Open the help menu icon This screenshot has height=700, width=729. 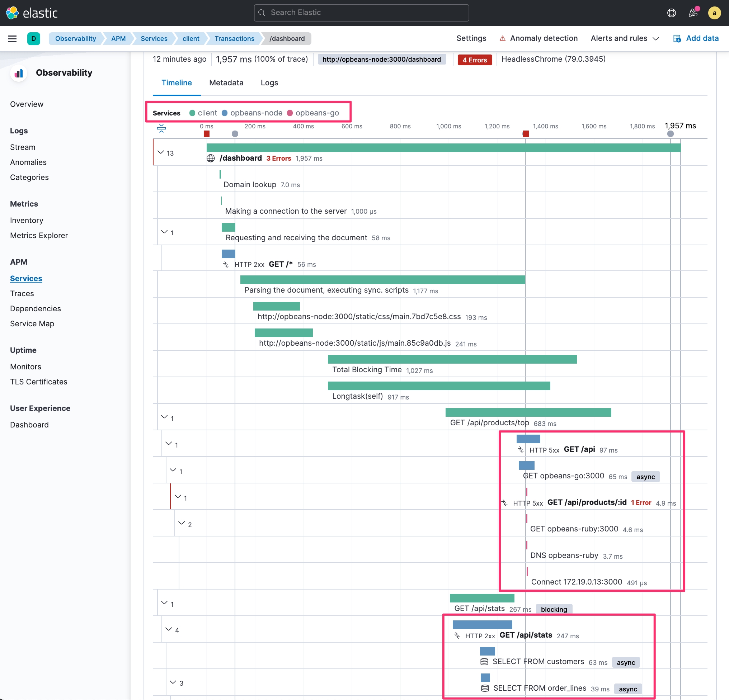pyautogui.click(x=671, y=13)
